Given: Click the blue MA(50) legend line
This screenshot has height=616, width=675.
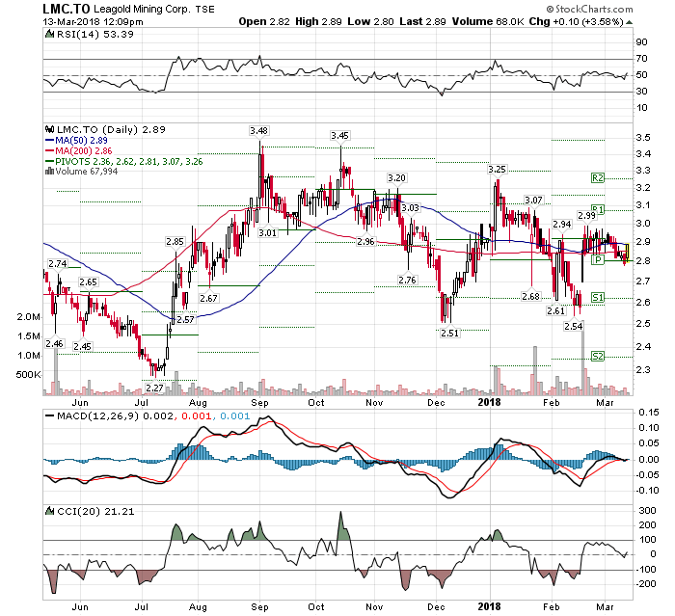Looking at the screenshot, I should (x=49, y=141).
